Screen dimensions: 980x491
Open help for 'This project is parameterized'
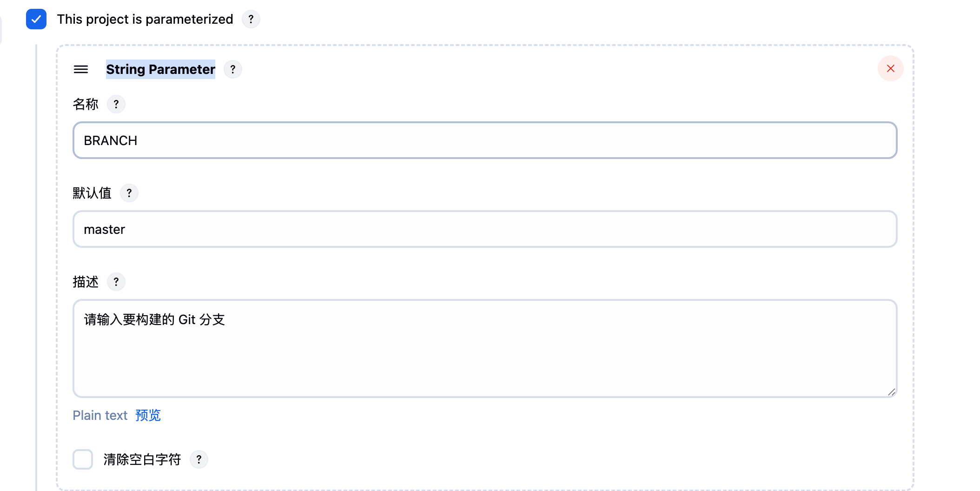tap(251, 19)
